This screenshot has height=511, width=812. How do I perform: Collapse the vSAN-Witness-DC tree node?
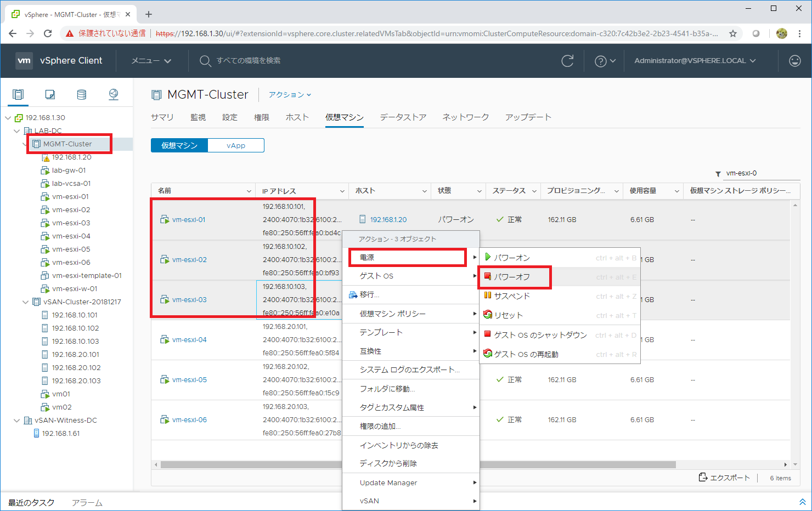point(17,421)
